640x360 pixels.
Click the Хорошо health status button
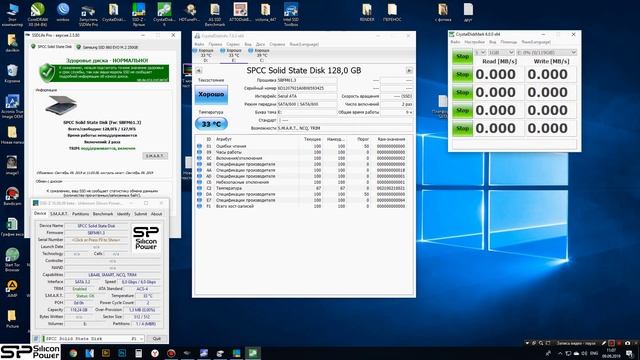tap(211, 95)
